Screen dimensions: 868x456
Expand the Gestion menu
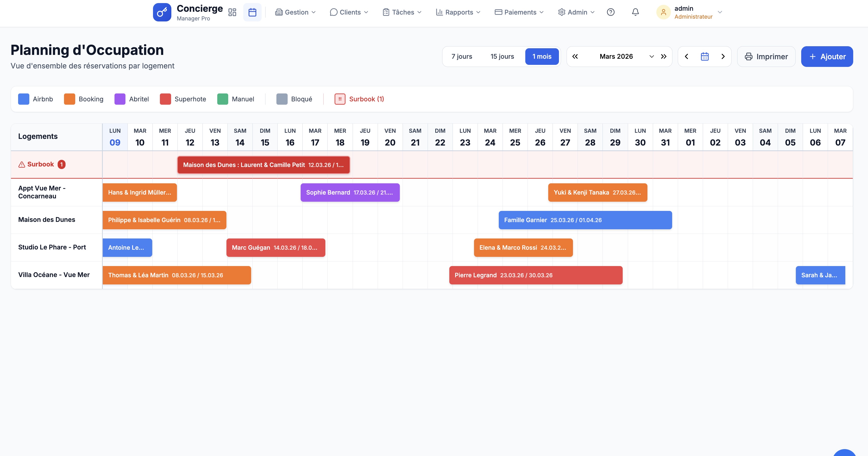(296, 13)
